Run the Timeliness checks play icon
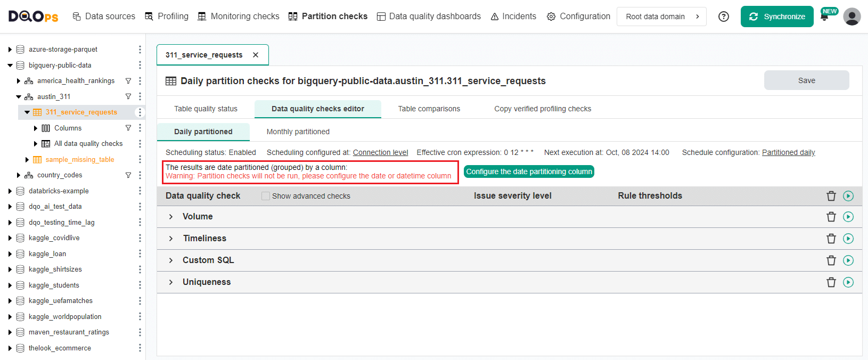Screen dimensions: 868x360 (x=848, y=239)
